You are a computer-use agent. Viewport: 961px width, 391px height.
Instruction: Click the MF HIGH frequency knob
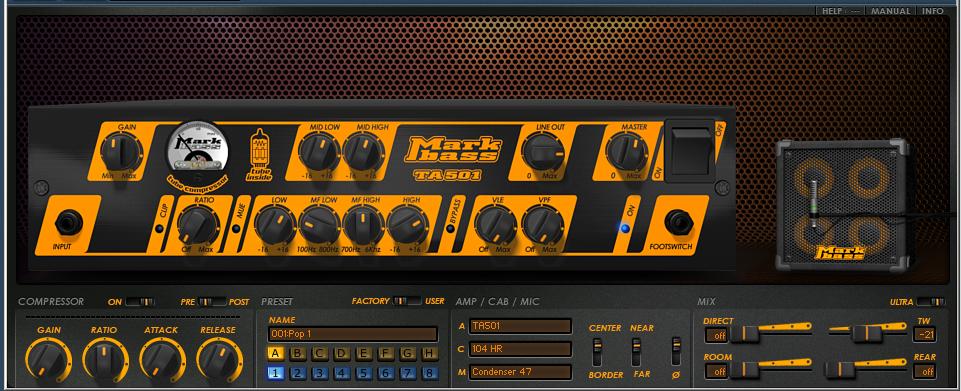(363, 225)
